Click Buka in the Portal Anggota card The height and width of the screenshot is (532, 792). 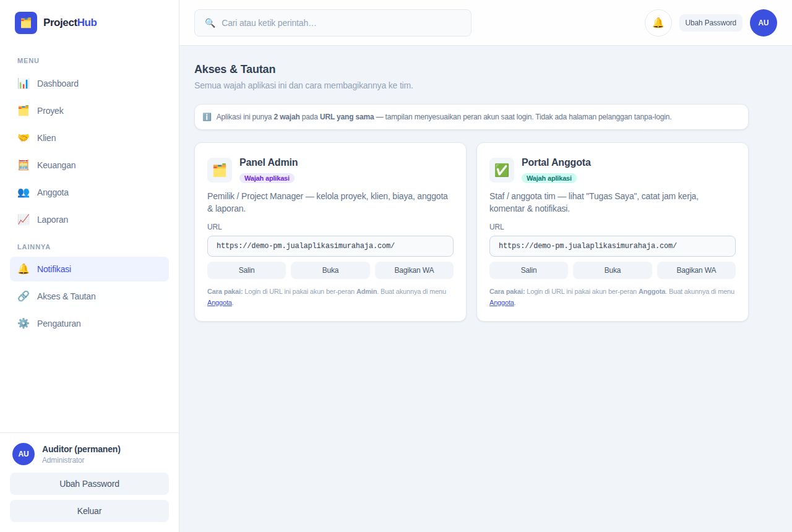coord(613,270)
